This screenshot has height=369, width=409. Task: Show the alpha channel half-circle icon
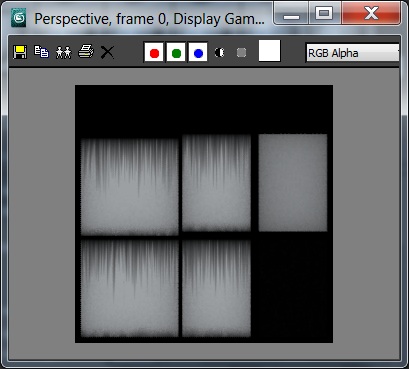pos(219,52)
